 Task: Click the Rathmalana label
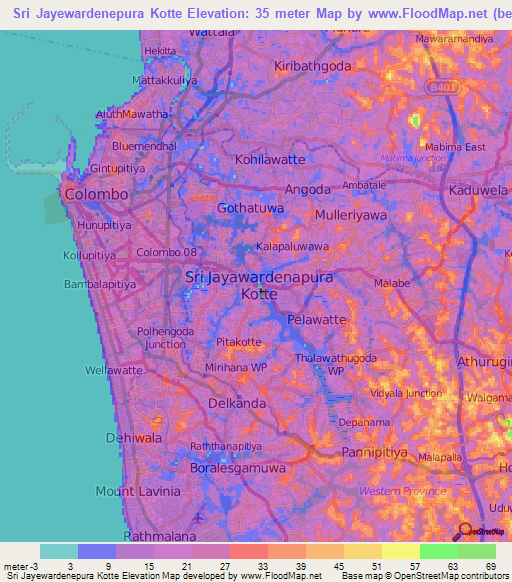coord(160,536)
